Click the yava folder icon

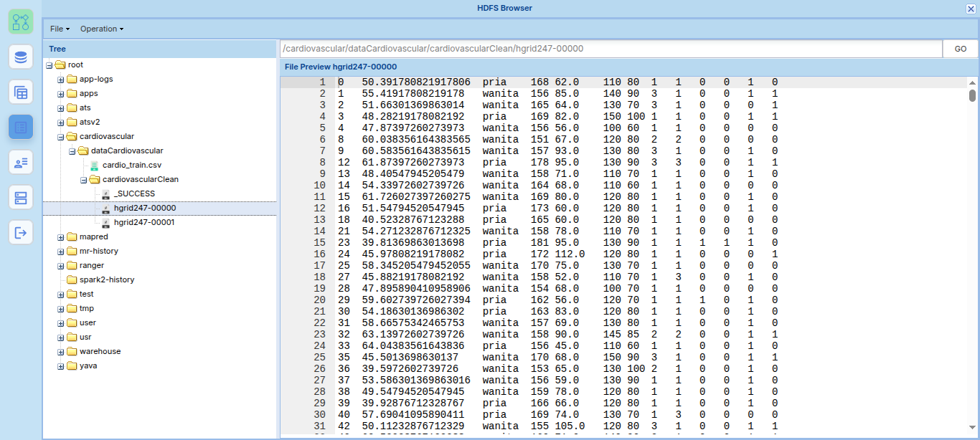[72, 365]
